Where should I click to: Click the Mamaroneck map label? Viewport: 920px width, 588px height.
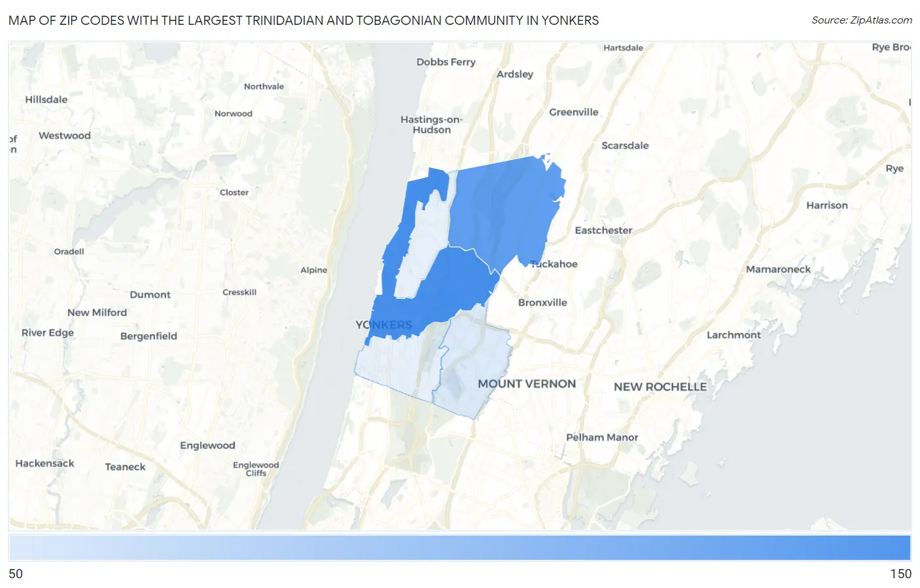coord(778,269)
